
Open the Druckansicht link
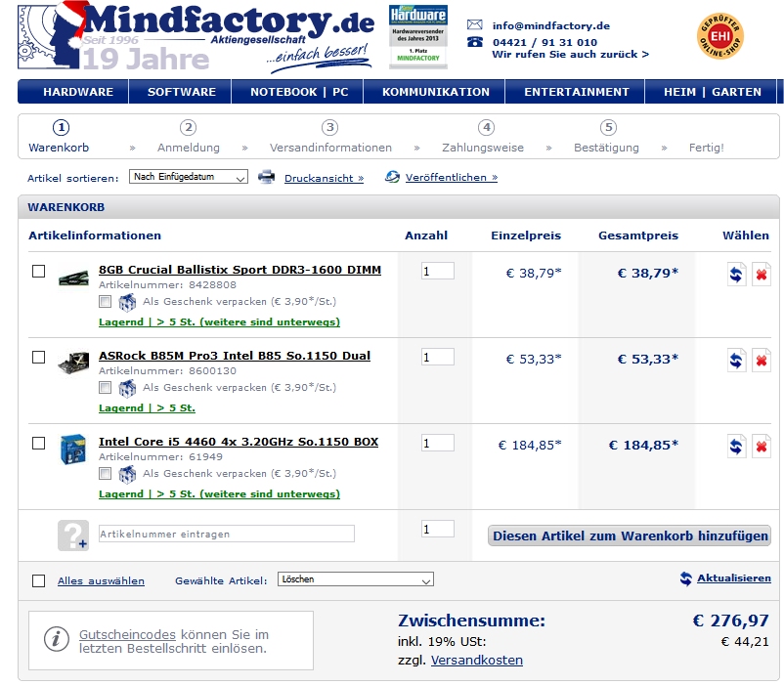[x=324, y=178]
